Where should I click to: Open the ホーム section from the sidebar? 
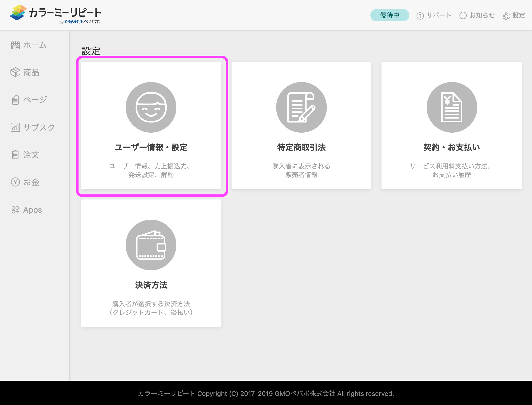(29, 45)
